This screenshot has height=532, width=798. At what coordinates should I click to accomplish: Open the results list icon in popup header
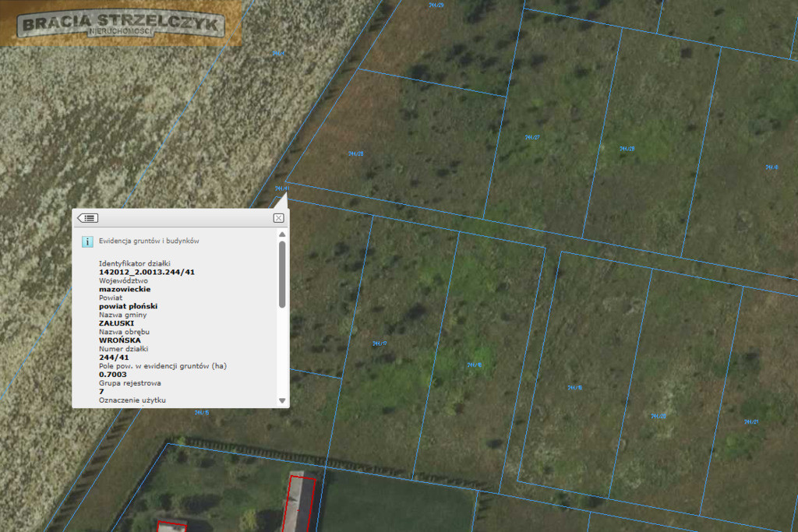(x=87, y=218)
